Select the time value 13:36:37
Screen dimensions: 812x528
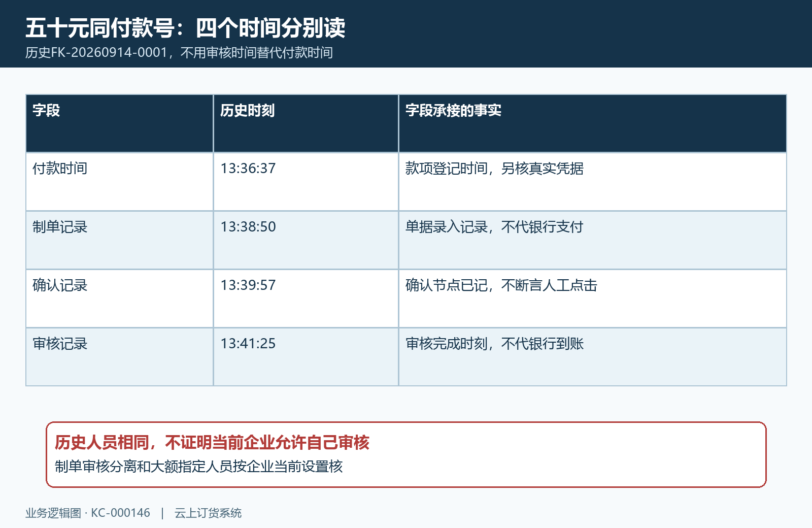click(x=248, y=169)
